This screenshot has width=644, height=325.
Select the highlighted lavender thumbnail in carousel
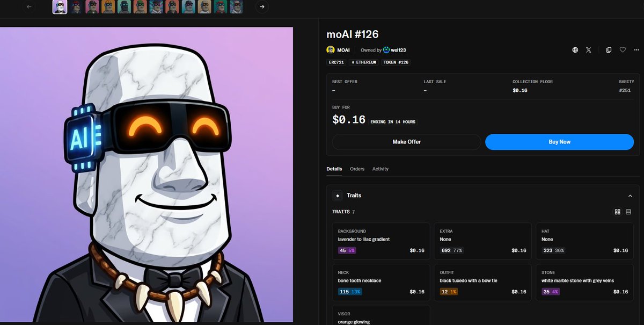tap(60, 6)
